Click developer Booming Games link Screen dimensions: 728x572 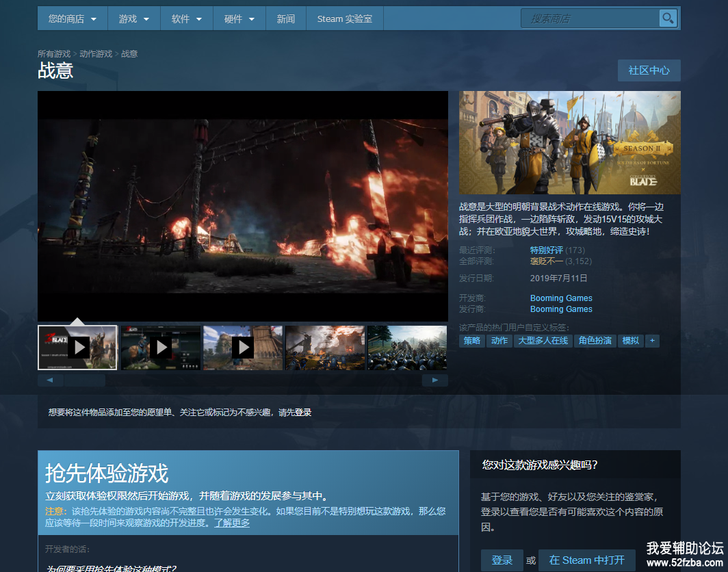pos(561,298)
